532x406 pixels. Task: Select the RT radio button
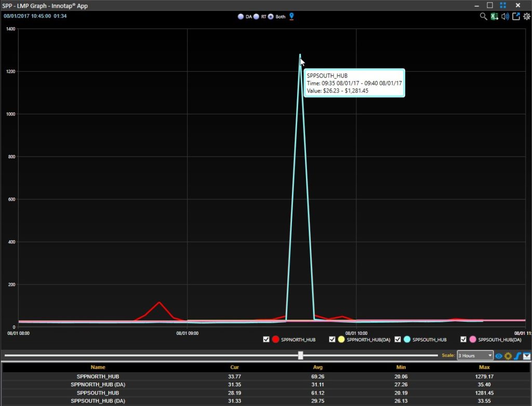click(256, 16)
